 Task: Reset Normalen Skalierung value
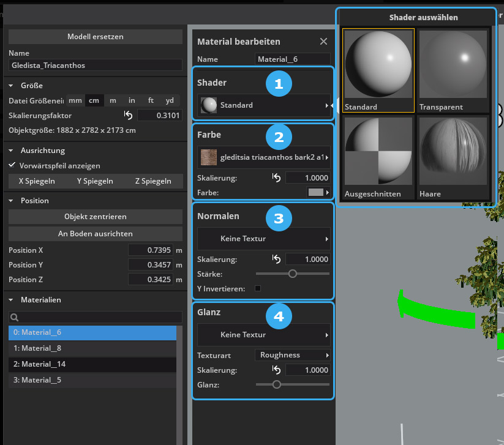point(276,260)
